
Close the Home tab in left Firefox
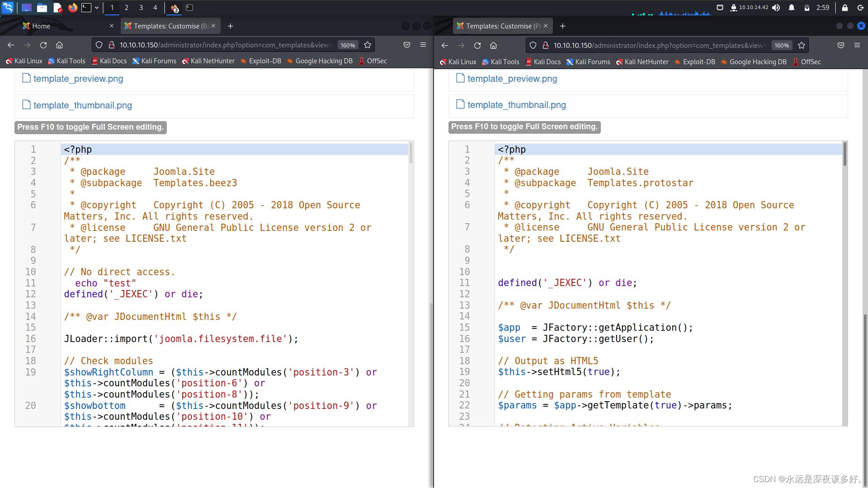point(112,26)
